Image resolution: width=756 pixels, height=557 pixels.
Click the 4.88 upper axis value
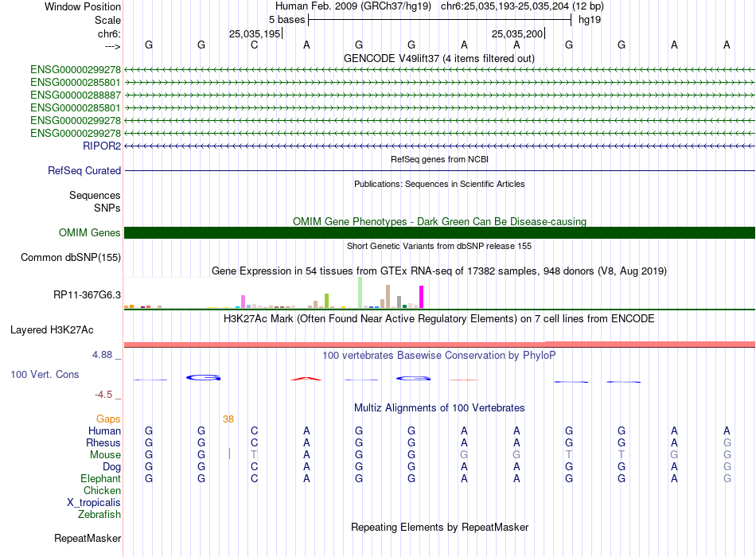click(102, 355)
